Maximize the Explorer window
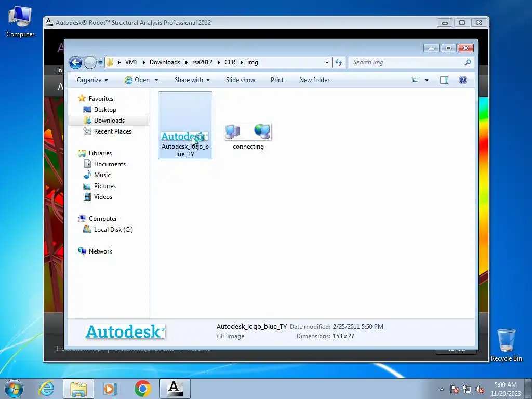 [x=448, y=48]
